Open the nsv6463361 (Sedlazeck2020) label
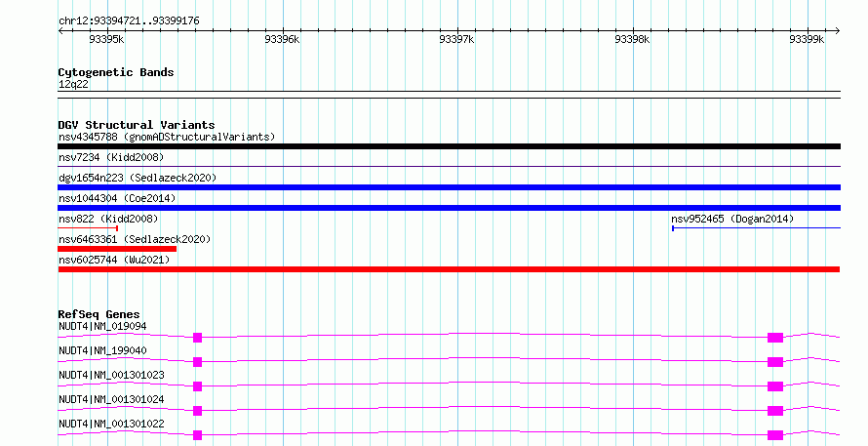This screenshot has height=446, width=868. 135,239
